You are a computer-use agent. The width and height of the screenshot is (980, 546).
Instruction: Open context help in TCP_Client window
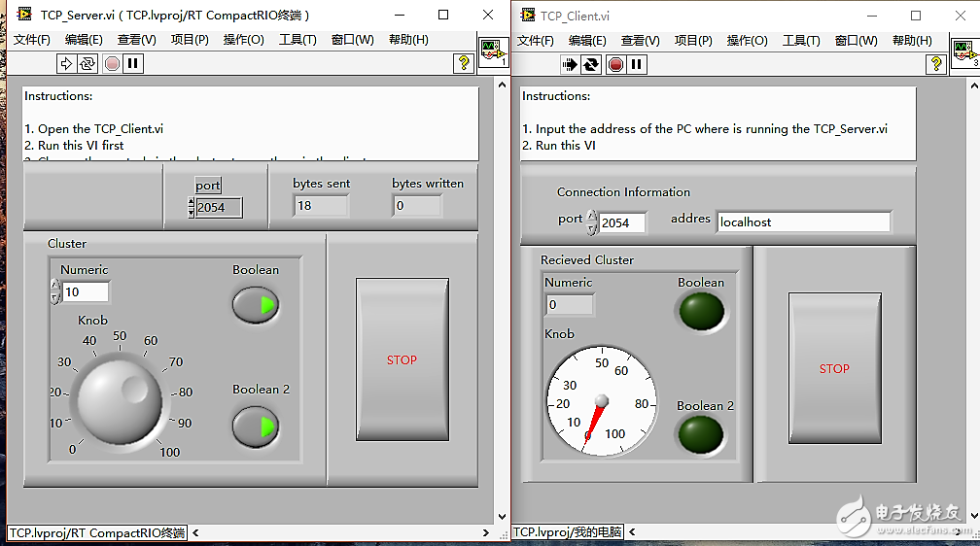[936, 64]
